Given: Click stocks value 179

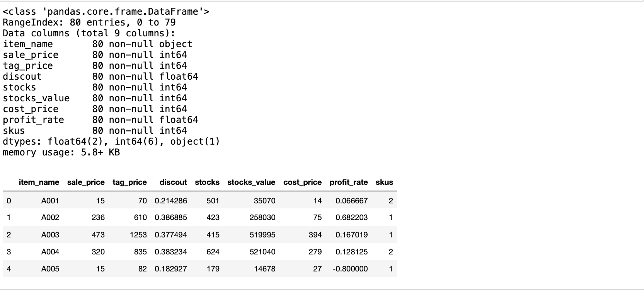Looking at the screenshot, I should tap(213, 269).
